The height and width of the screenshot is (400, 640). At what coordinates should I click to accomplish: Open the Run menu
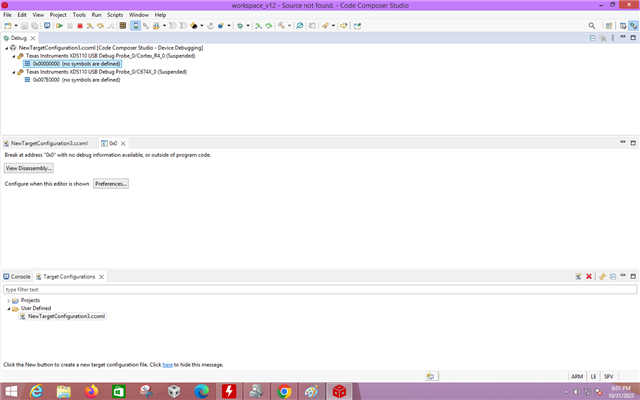point(96,15)
